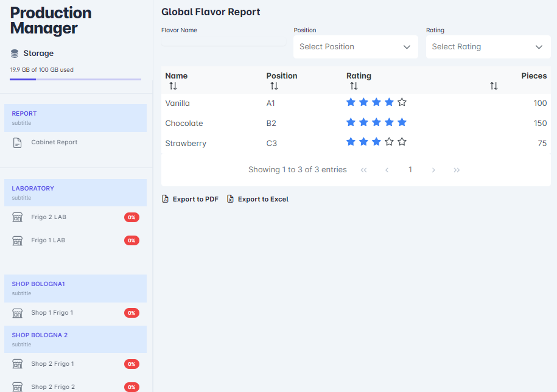Open Frigo 1 LAB in sidebar

tap(48, 240)
